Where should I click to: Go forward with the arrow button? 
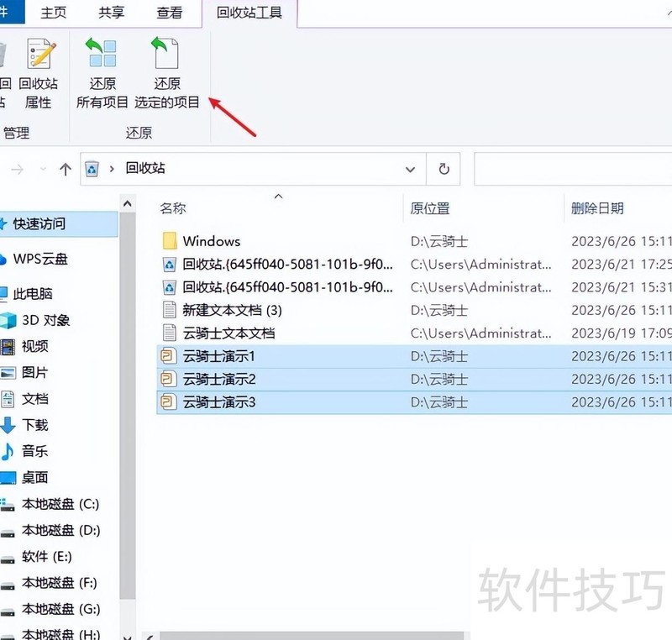click(17, 170)
